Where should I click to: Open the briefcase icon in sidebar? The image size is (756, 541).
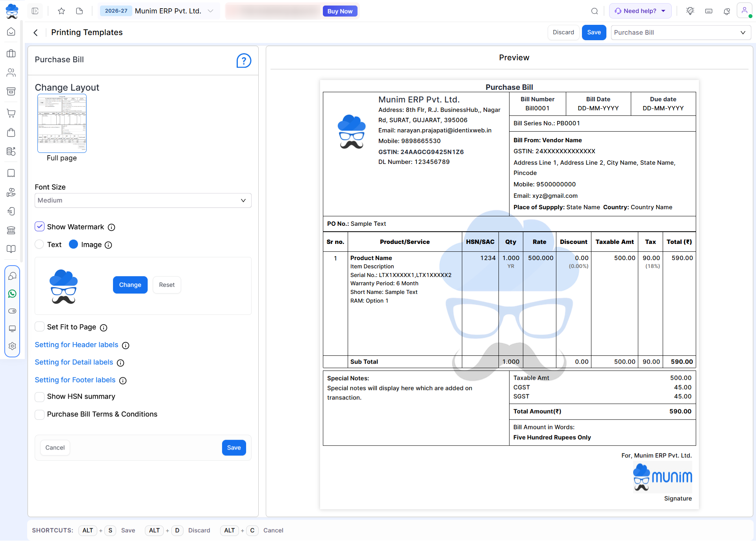pyautogui.click(x=11, y=54)
